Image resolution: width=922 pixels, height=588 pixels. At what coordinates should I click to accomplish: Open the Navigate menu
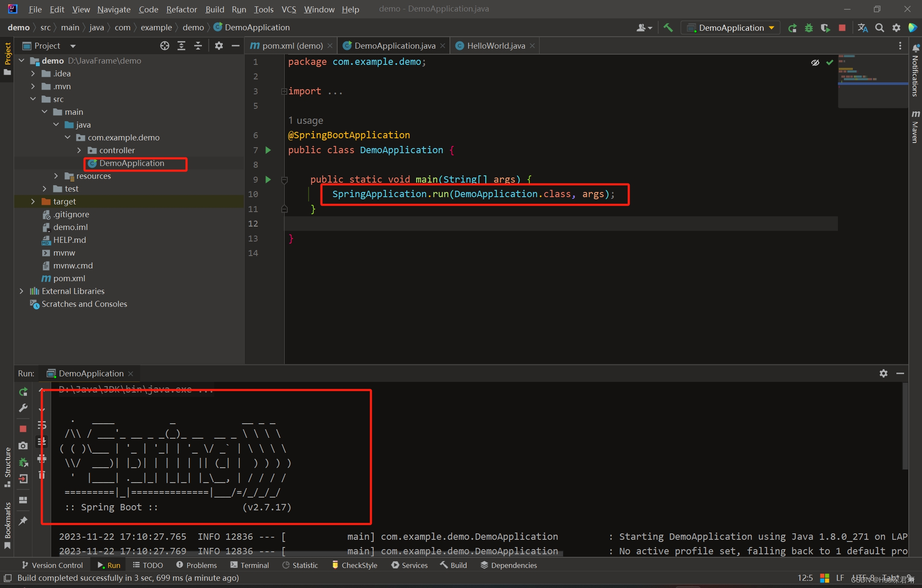(x=114, y=9)
